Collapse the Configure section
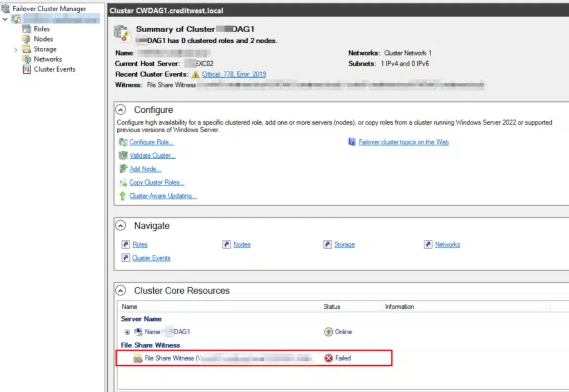This screenshot has width=569, height=392. (122, 110)
